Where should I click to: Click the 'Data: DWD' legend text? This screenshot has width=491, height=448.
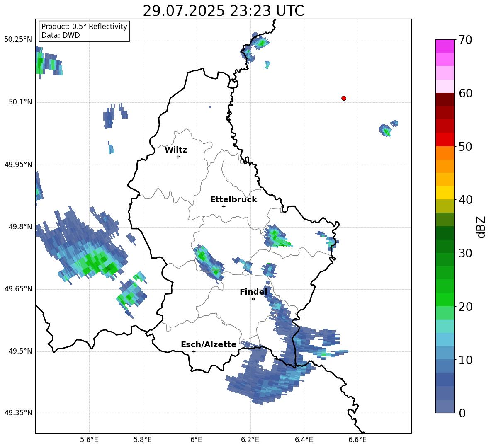tap(61, 35)
